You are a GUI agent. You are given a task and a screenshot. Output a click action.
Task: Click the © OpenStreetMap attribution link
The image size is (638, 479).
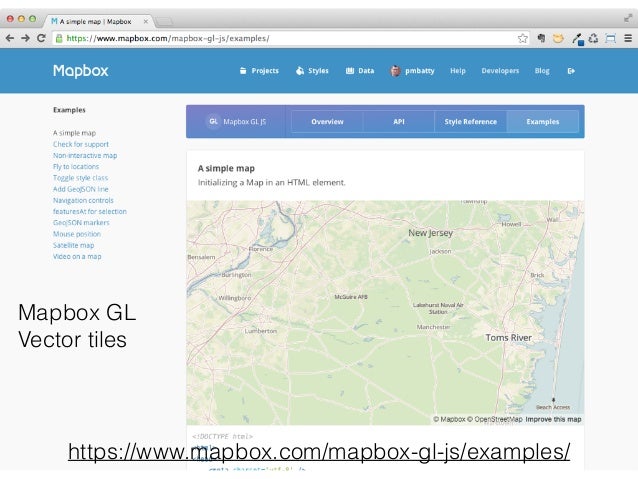[495, 419]
